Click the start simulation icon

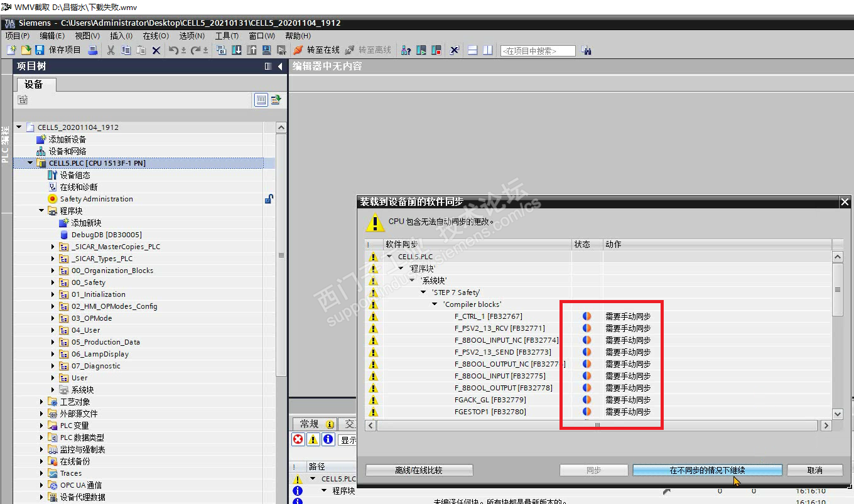(x=266, y=50)
